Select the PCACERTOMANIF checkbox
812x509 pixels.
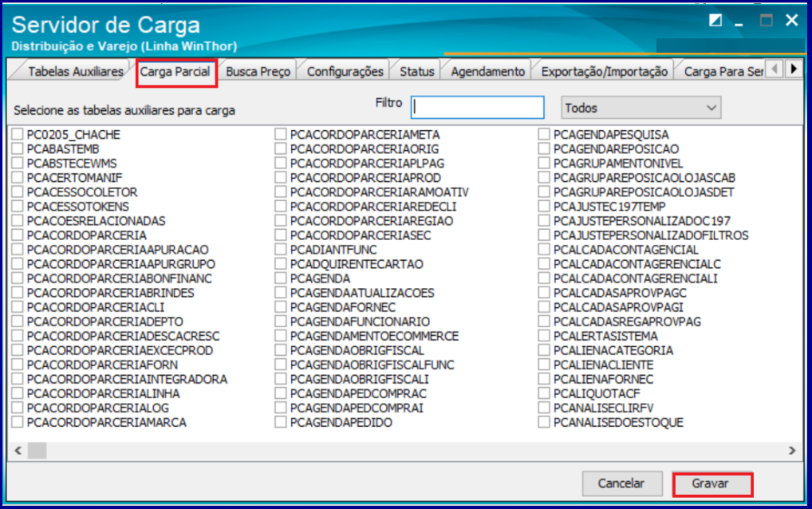(18, 178)
